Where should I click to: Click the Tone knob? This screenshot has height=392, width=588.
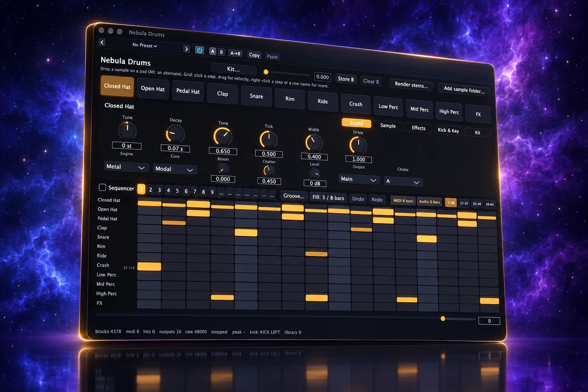pyautogui.click(x=223, y=137)
